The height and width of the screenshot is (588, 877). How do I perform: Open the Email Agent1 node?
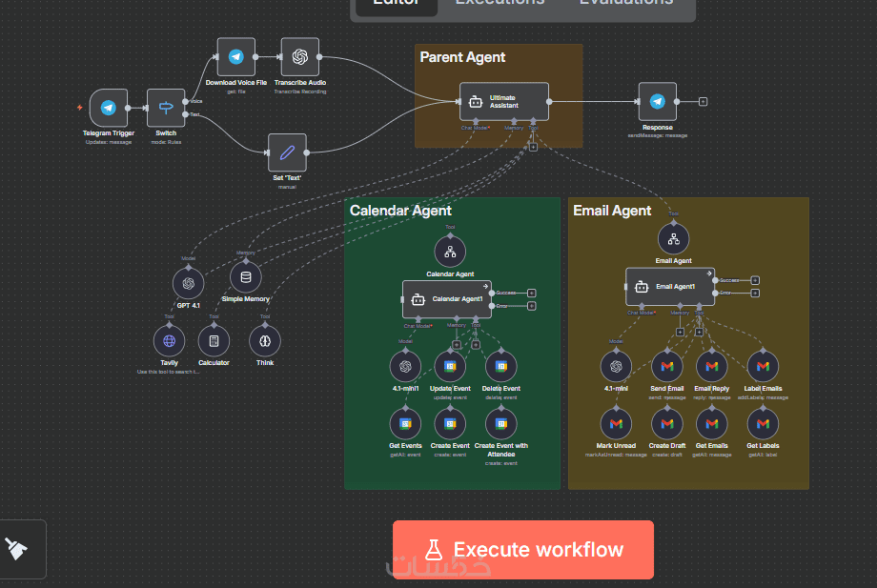(670, 287)
